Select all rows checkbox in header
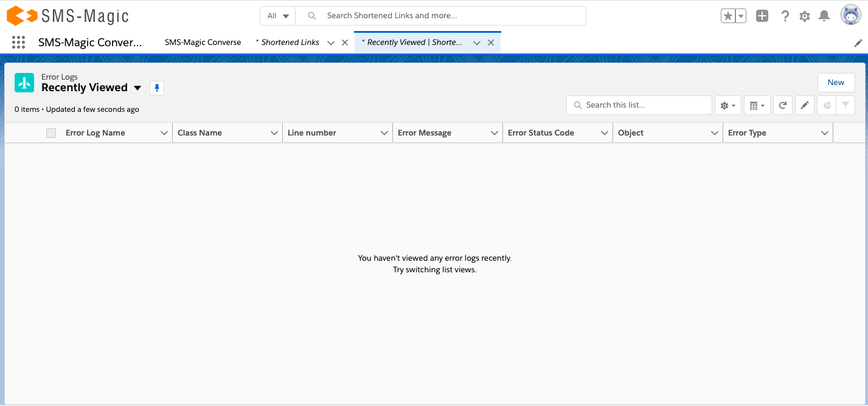868x406 pixels. [51, 132]
